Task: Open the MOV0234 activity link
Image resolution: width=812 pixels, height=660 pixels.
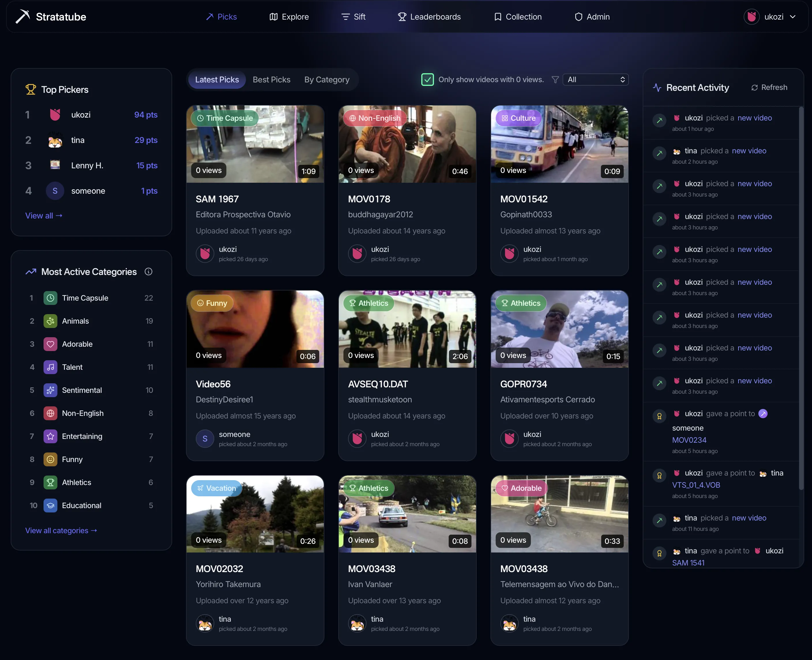Action: pyautogui.click(x=689, y=440)
